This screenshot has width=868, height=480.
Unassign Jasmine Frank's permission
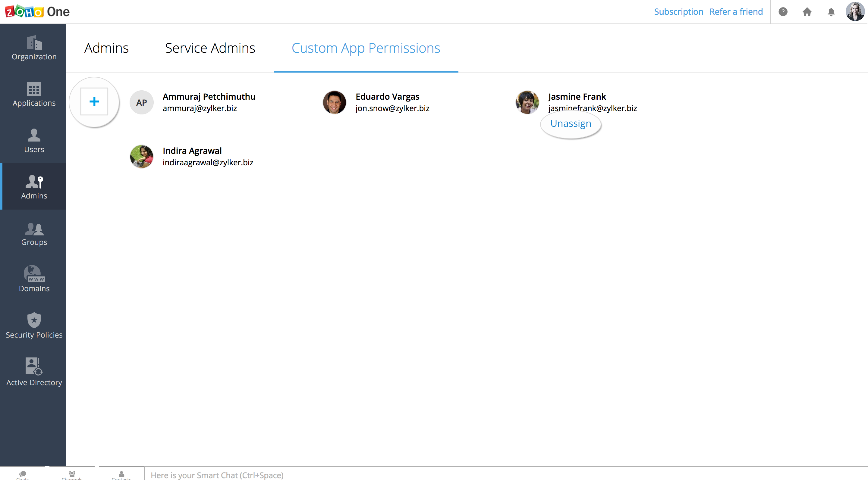[571, 123]
